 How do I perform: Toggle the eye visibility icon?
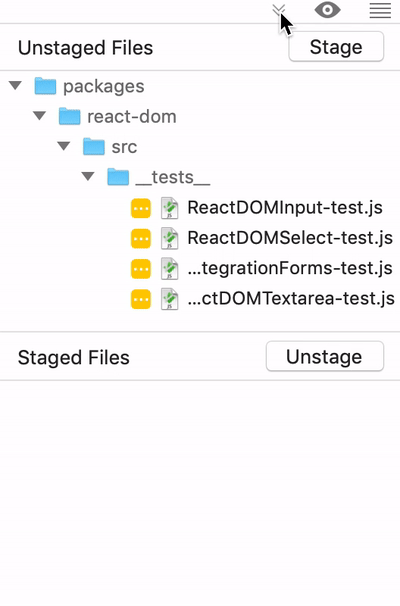(327, 10)
